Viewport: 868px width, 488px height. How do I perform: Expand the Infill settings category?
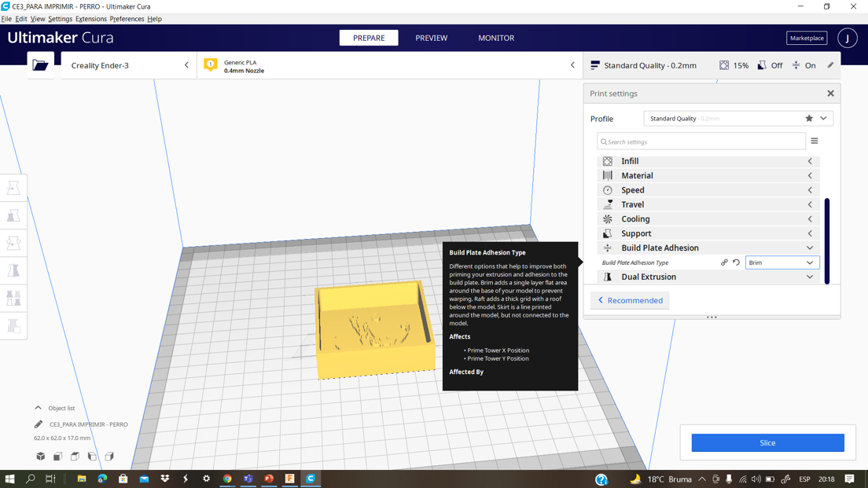click(x=708, y=161)
